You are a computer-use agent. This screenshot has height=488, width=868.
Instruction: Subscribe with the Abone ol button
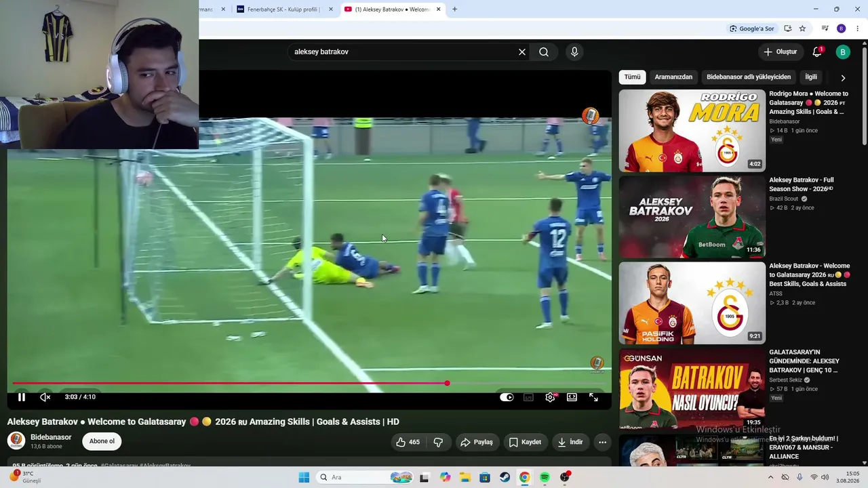click(102, 441)
